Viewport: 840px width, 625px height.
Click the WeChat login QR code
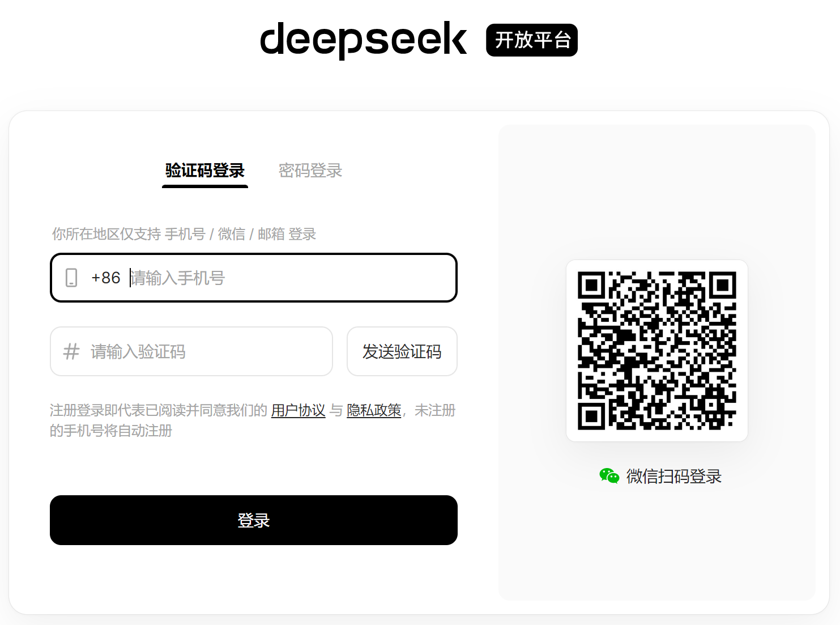coord(657,351)
